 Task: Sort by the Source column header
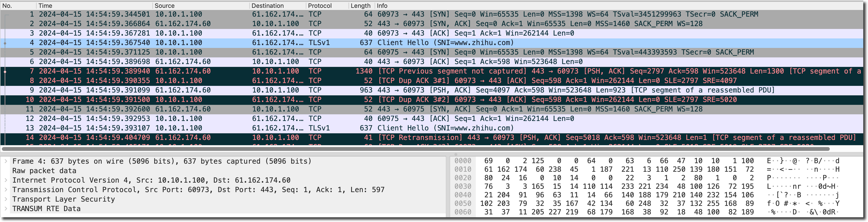tap(201, 6)
